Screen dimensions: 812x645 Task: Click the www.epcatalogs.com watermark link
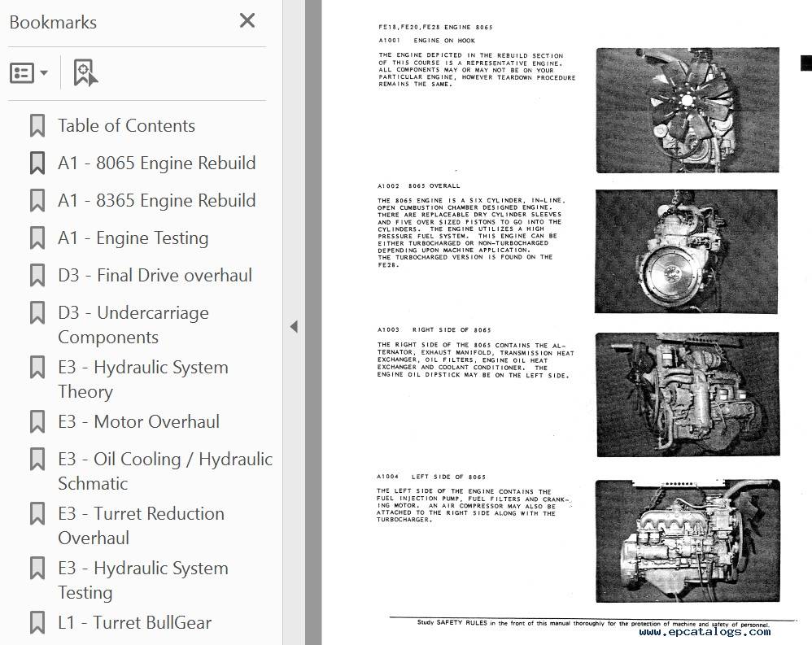[704, 632]
